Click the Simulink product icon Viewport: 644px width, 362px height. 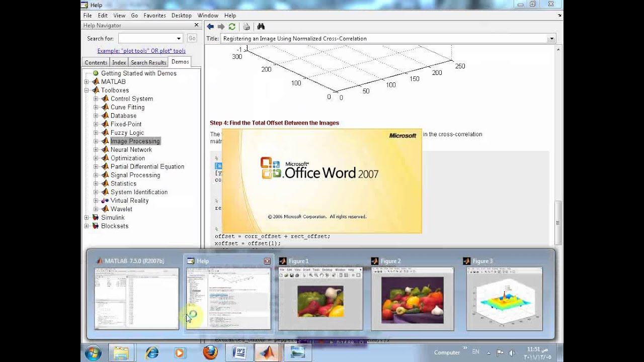[96, 218]
